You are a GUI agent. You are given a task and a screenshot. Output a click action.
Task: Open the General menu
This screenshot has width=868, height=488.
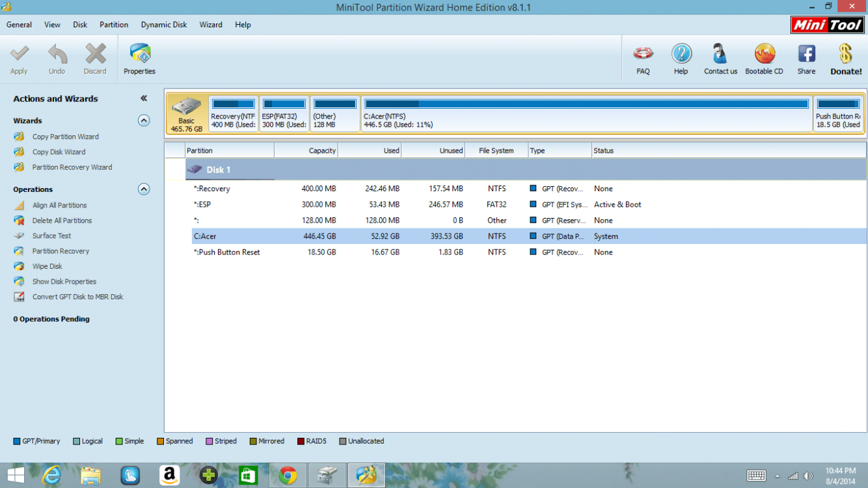19,25
